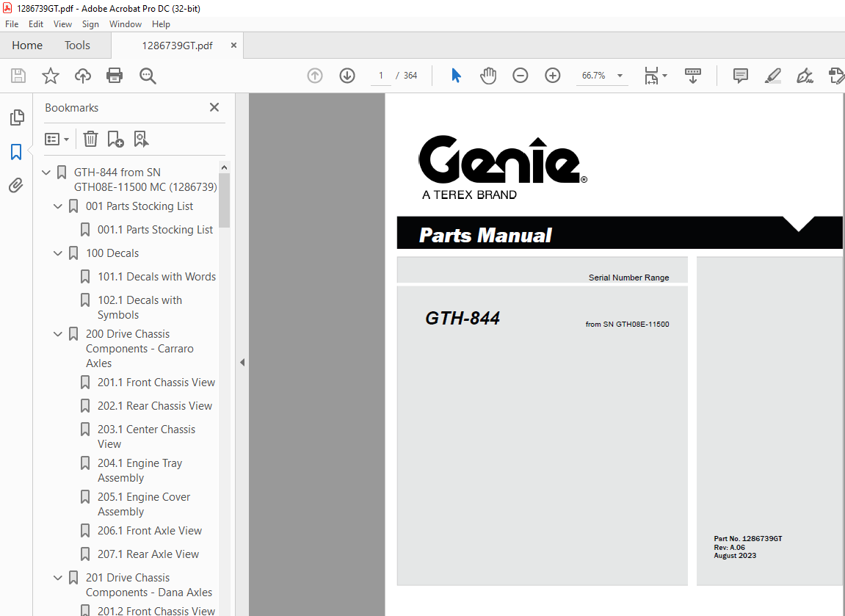
Task: Select the 100 Decals bookmark label
Action: [112, 253]
